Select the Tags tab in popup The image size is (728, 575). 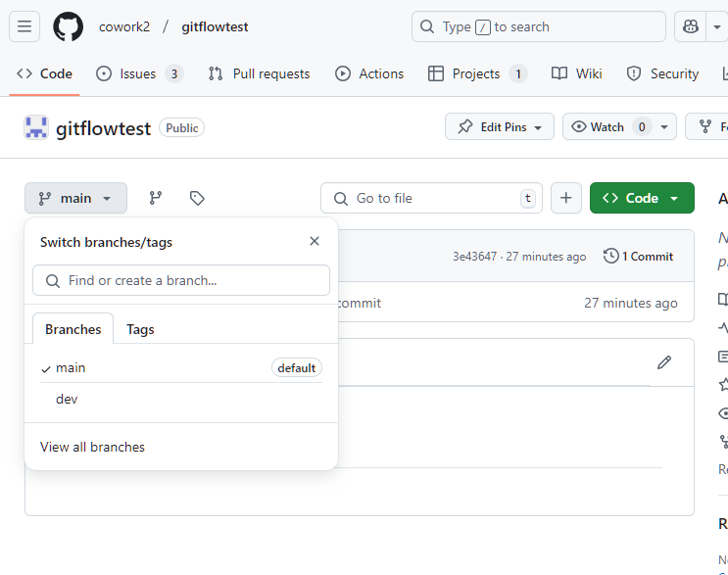click(140, 329)
